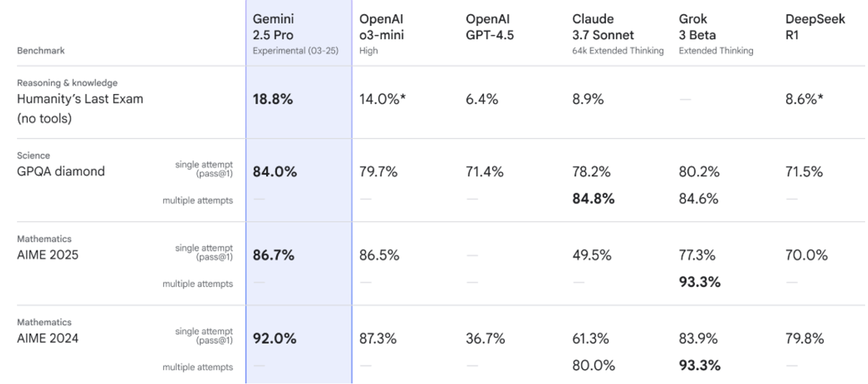Click Grok's 93.3% AIME 2025 multiple attempts score
The width and height of the screenshot is (868, 384).
pyautogui.click(x=699, y=282)
